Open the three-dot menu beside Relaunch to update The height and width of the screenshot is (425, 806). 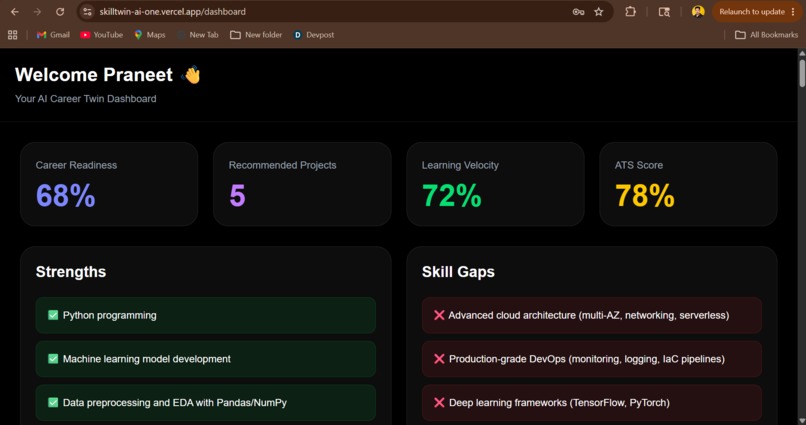click(793, 11)
